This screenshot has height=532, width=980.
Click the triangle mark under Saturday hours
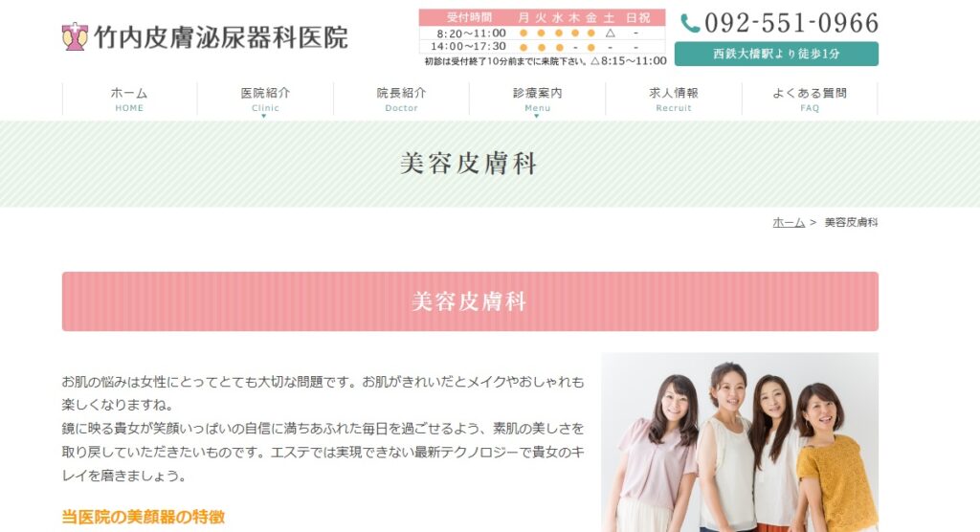[x=610, y=33]
